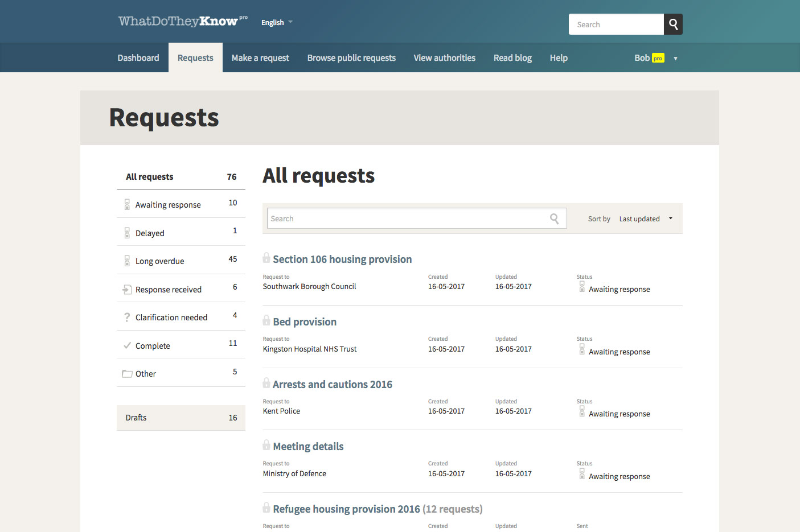Click the checkmark icon beside Complete
This screenshot has width=800, height=532.
pyautogui.click(x=127, y=345)
